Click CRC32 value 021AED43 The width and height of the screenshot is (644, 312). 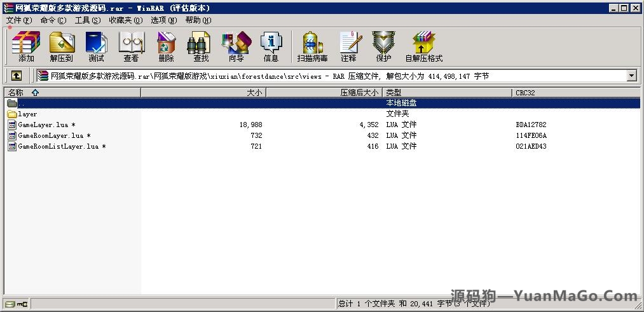tap(531, 146)
